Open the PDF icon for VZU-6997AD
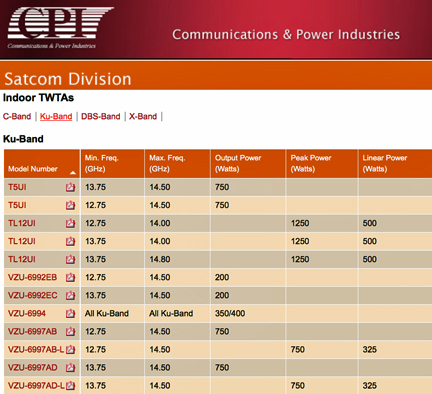The height and width of the screenshot is (394, 432). click(70, 367)
